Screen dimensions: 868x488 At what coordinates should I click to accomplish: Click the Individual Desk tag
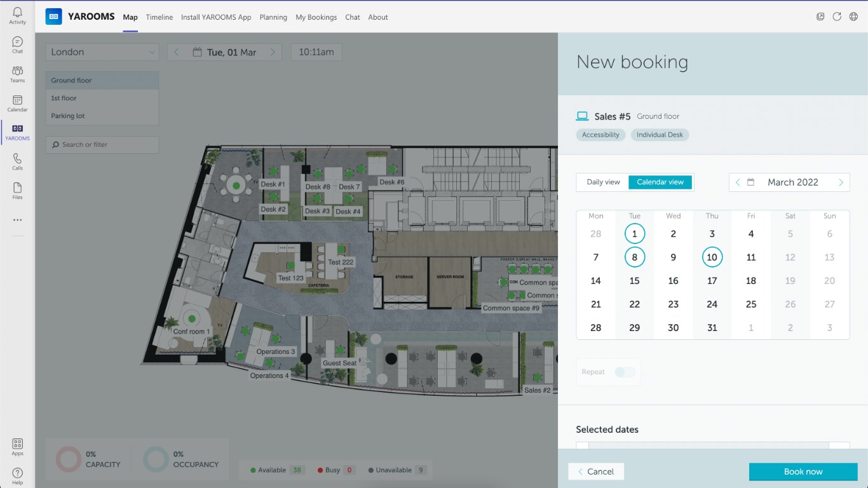point(660,135)
